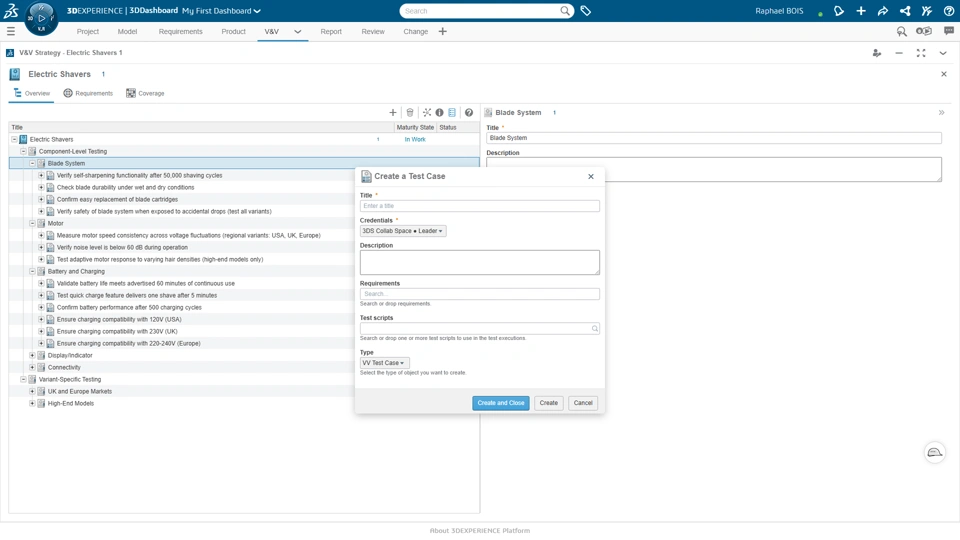Open the tree toolbar help icon

469,113
